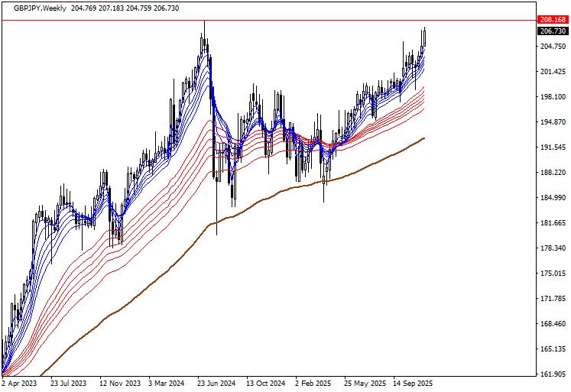Viewport: 571px width, 392px height.
Task: Click the 3 Mar 2024 date label
Action: point(168,383)
